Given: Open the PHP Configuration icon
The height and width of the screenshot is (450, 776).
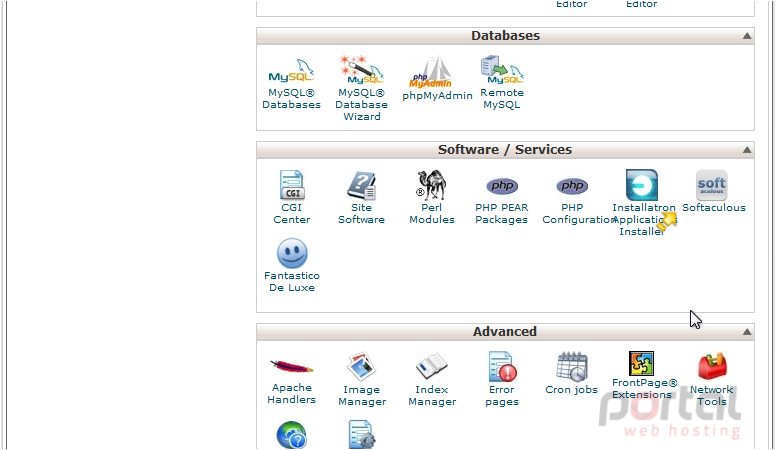Looking at the screenshot, I should [572, 186].
